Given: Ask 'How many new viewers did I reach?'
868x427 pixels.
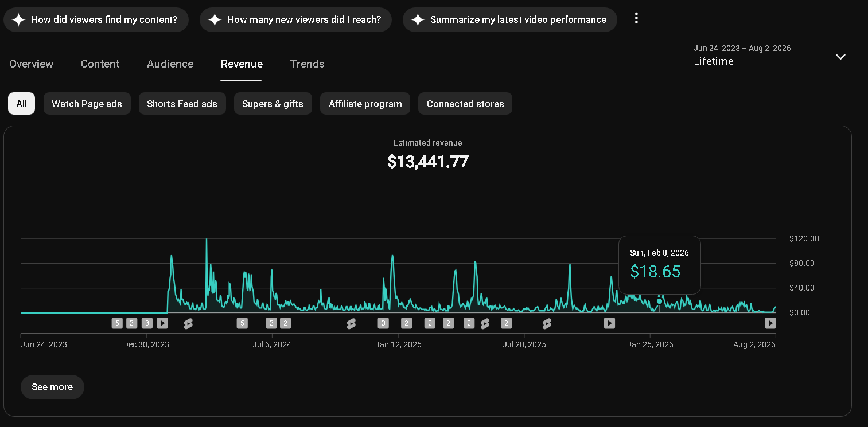Looking at the screenshot, I should tap(295, 19).
